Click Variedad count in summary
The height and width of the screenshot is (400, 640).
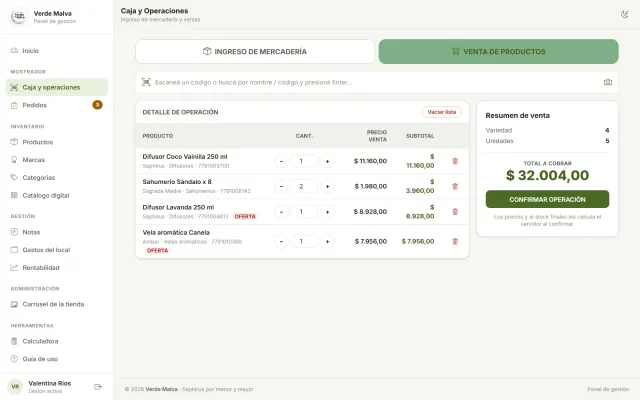tap(607, 130)
